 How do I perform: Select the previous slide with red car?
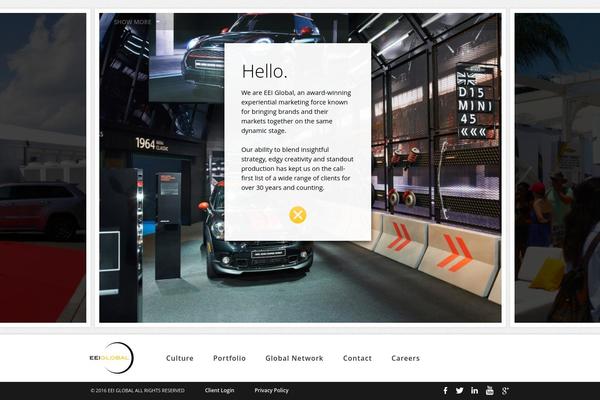tap(43, 168)
